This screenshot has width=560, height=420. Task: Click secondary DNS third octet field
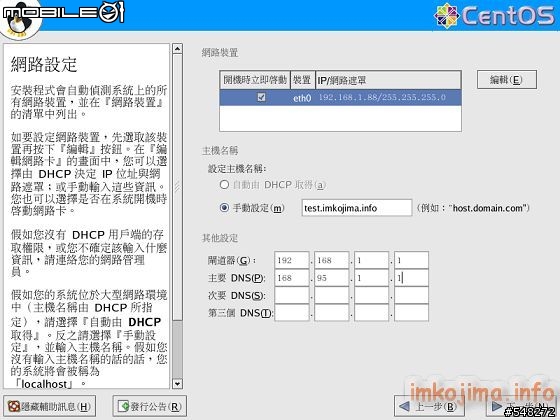coord(371,295)
